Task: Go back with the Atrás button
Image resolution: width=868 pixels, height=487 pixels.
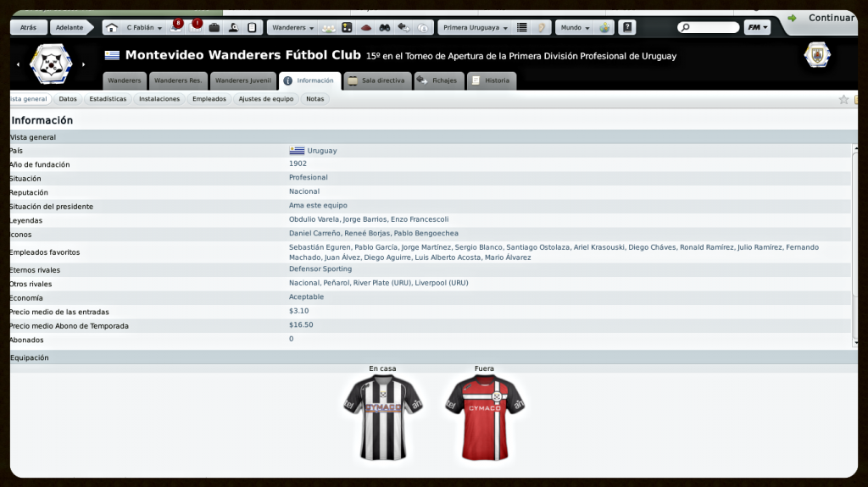Action: coord(28,28)
